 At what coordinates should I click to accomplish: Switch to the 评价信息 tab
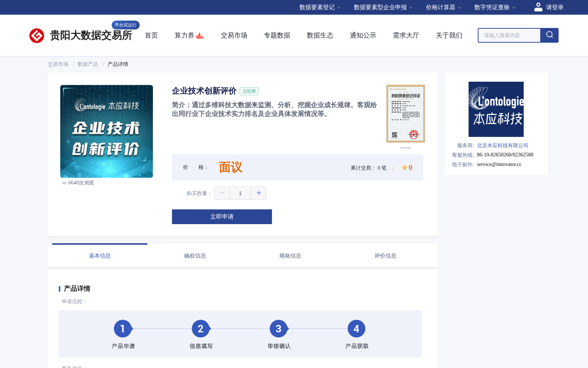[x=385, y=255]
